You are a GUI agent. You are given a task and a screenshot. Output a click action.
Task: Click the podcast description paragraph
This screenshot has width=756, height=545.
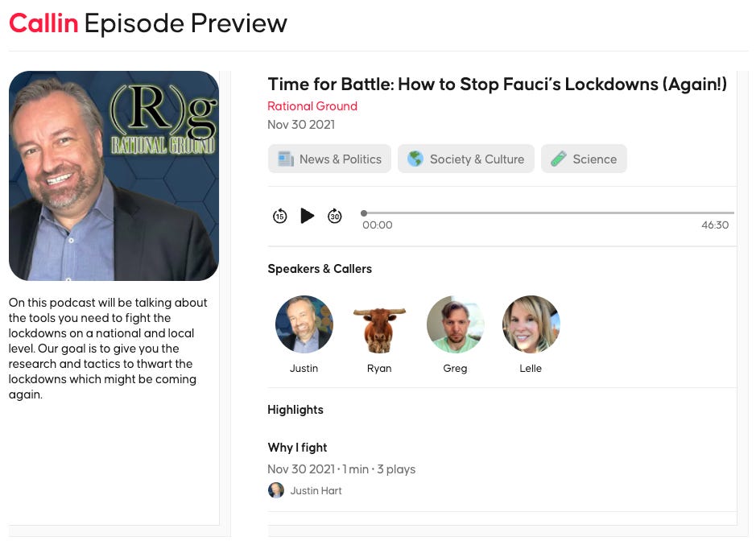point(108,349)
